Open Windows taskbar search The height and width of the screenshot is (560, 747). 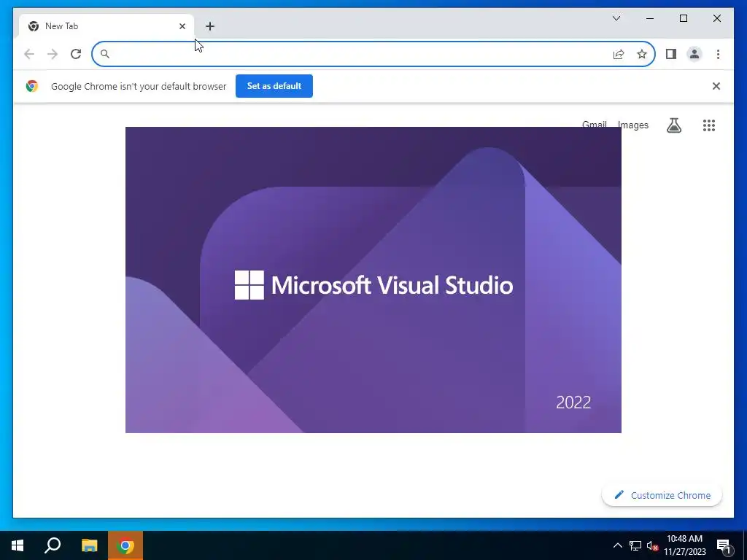53,545
